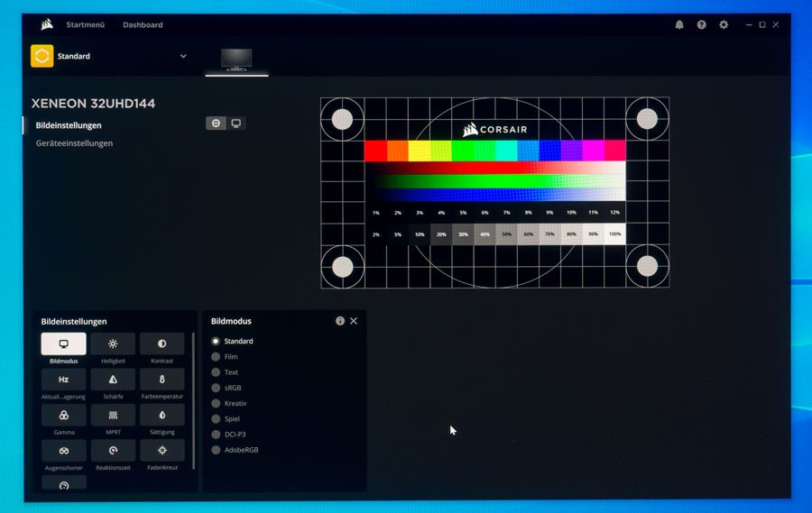
Task: Maximize the iCUE window
Action: [x=762, y=25]
